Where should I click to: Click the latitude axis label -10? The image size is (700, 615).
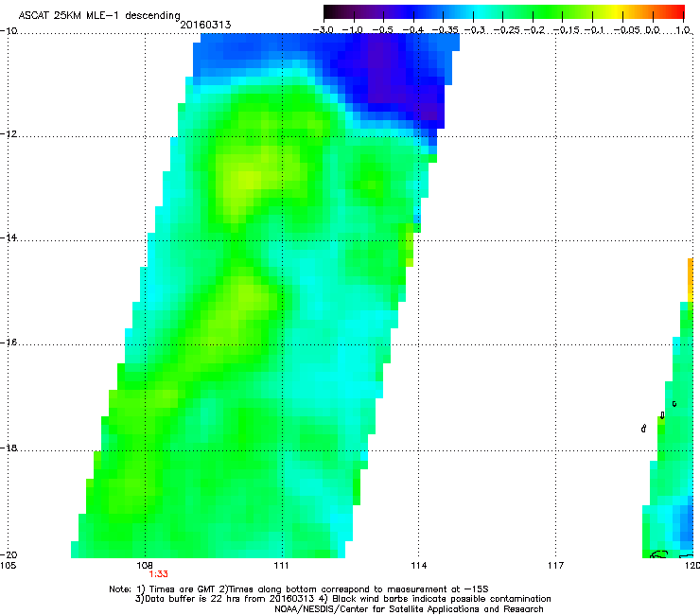point(9,30)
